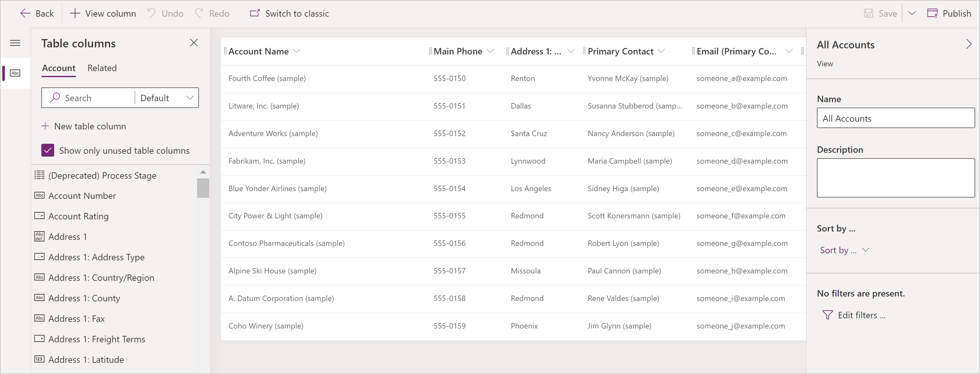Screen dimensions: 980x374
Task: Click the View column icon
Action: click(x=74, y=14)
